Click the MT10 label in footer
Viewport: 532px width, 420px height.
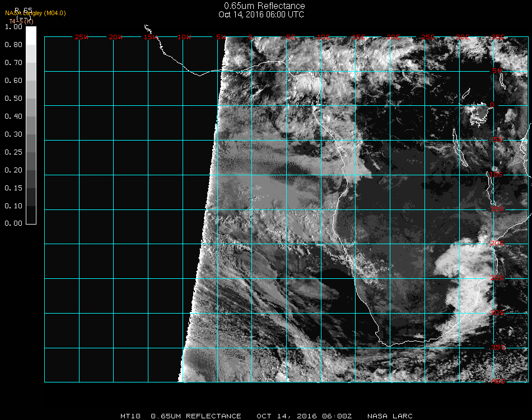click(130, 416)
